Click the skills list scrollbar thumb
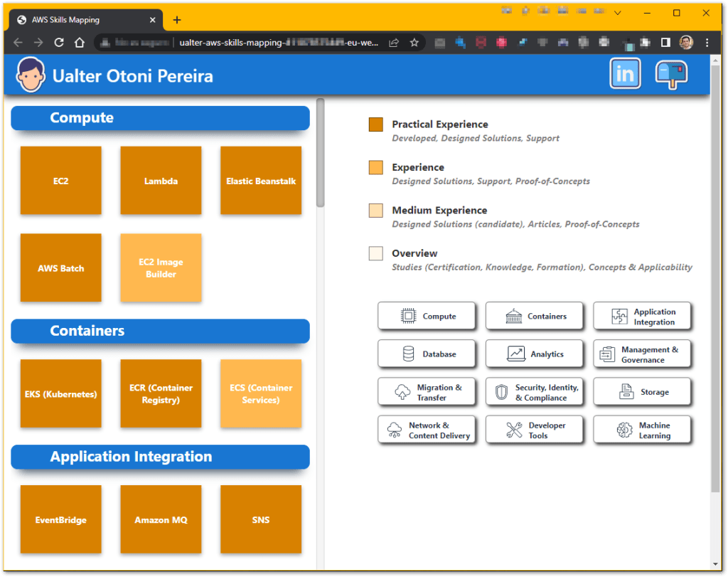Viewport: 728px width, 577px height. 320,153
